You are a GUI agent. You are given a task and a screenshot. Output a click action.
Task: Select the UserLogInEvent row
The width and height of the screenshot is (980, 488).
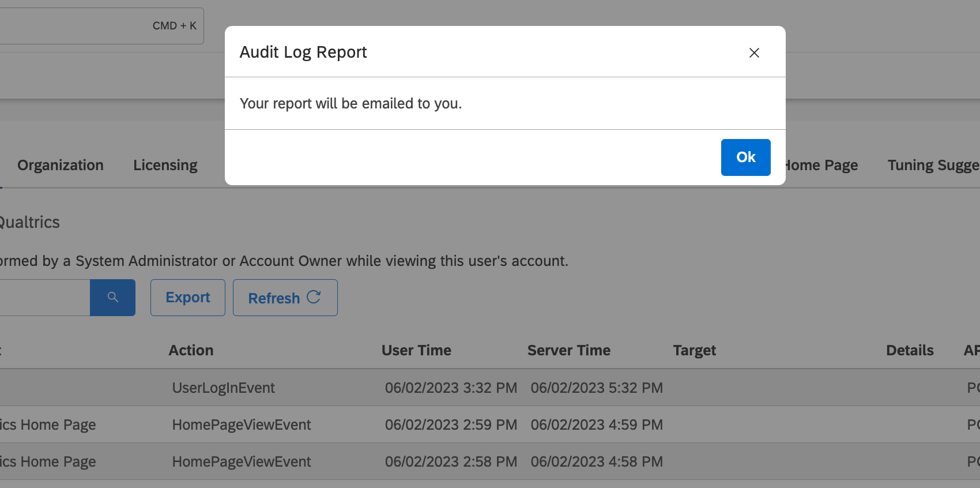(x=224, y=388)
